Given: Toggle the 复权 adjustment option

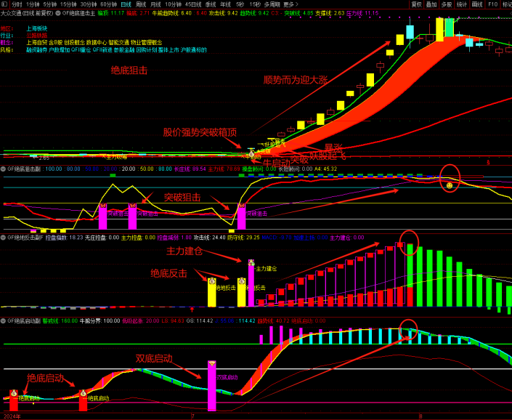Looking at the screenshot, I should click(x=417, y=4).
